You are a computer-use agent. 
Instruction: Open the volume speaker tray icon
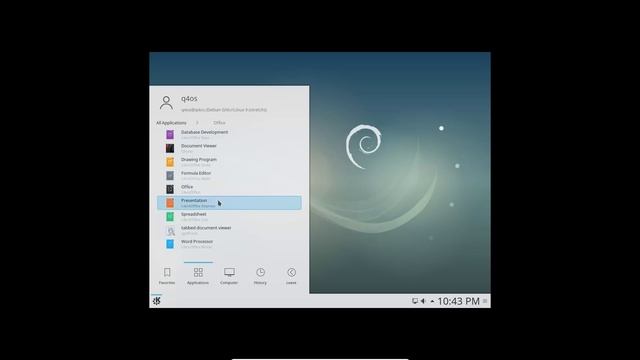click(x=423, y=301)
